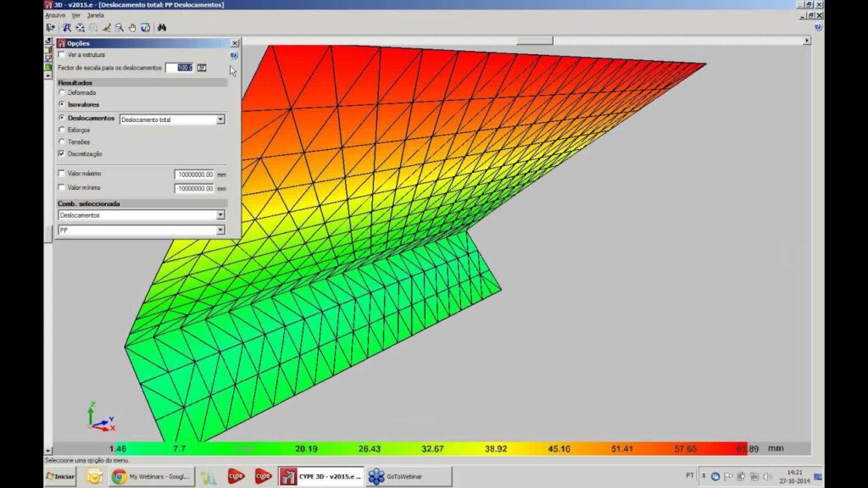This screenshot has width=868, height=488.
Task: Click the exit door icon in toolbar
Action: 51,27
